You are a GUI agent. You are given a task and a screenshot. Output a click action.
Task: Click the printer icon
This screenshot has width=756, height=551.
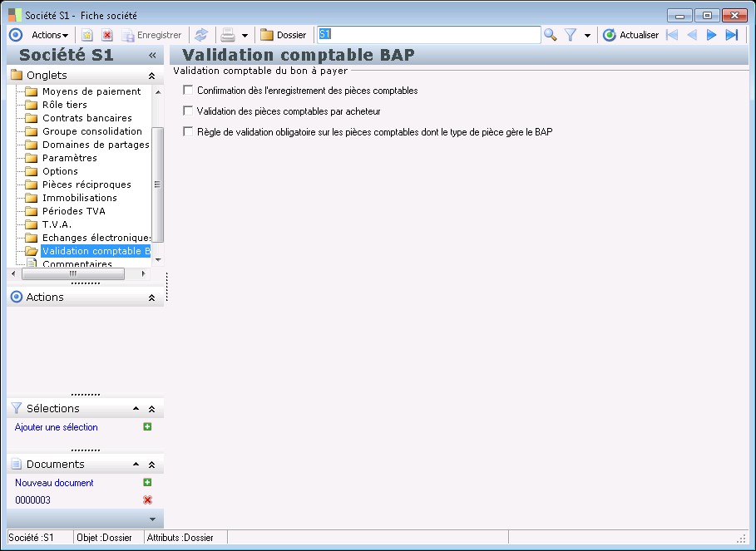pyautogui.click(x=227, y=35)
